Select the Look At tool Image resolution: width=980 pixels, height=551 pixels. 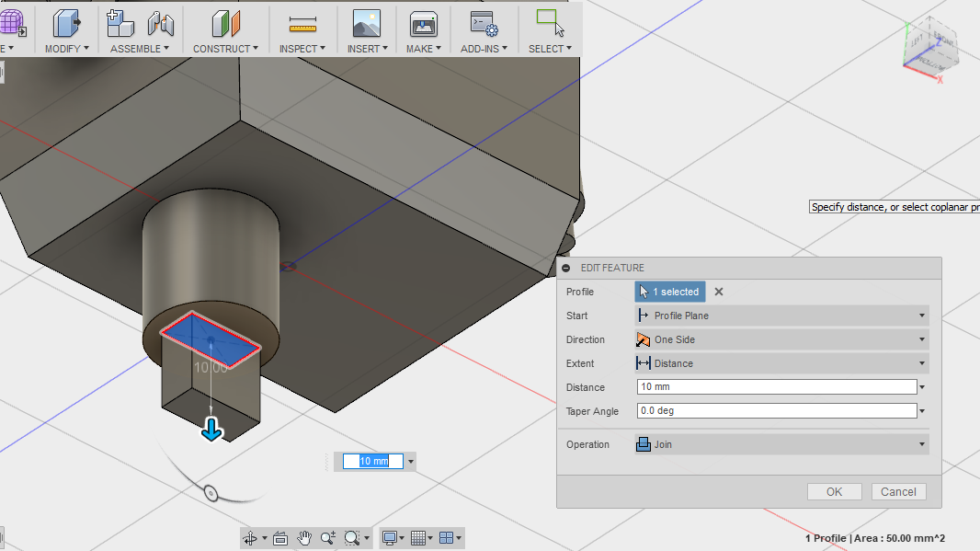click(x=280, y=537)
